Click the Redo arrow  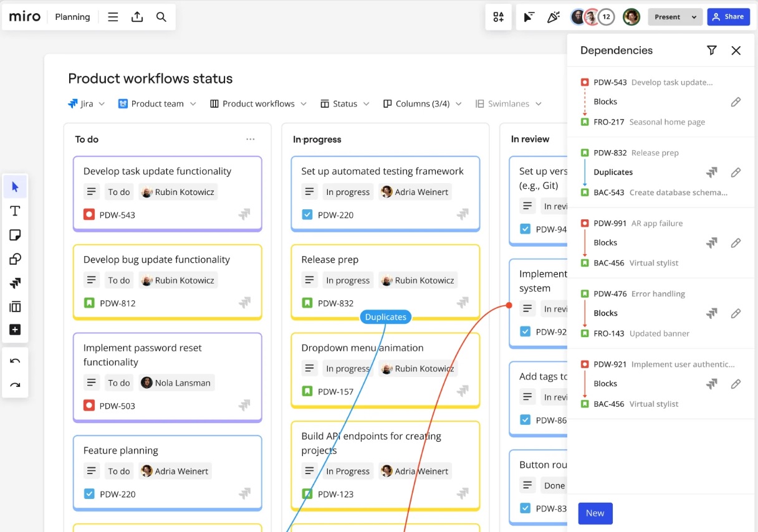15,385
